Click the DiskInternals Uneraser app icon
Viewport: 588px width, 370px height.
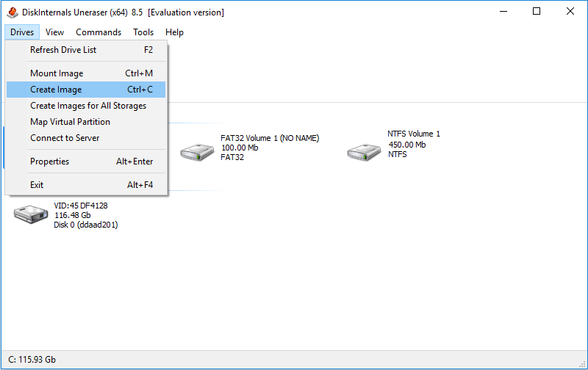12,12
